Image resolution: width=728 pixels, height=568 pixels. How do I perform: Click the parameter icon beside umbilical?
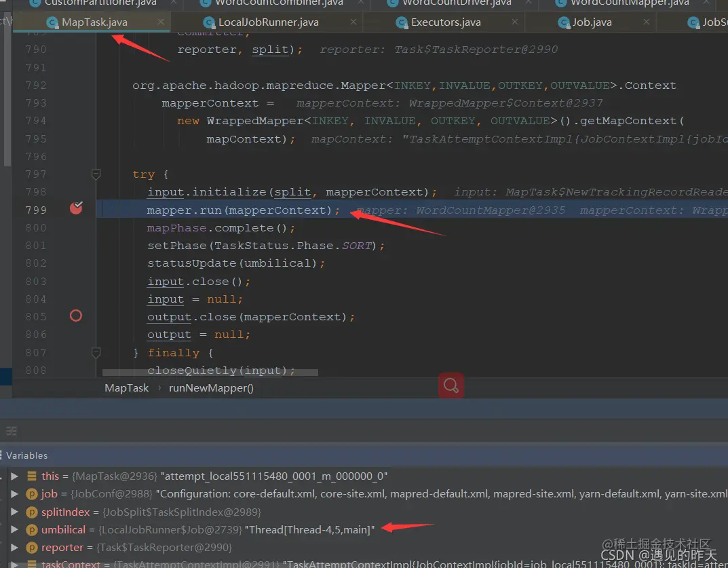click(x=32, y=529)
